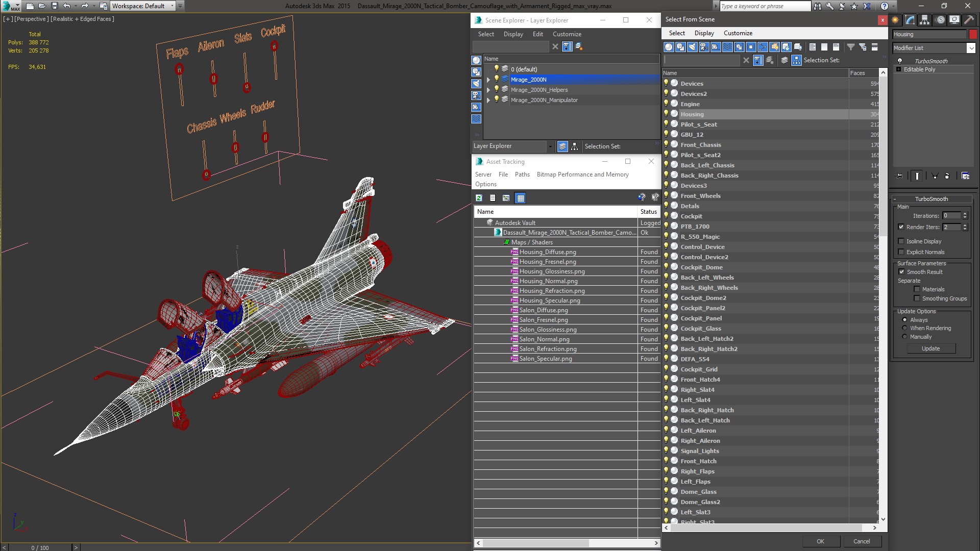Open the Workspace Default dropdown
980x551 pixels.
coord(172,6)
